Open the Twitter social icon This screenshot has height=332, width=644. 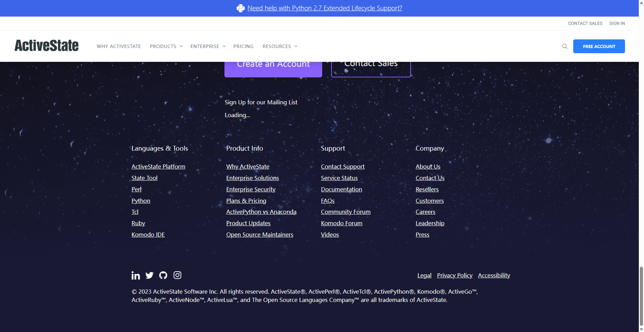[x=150, y=275]
